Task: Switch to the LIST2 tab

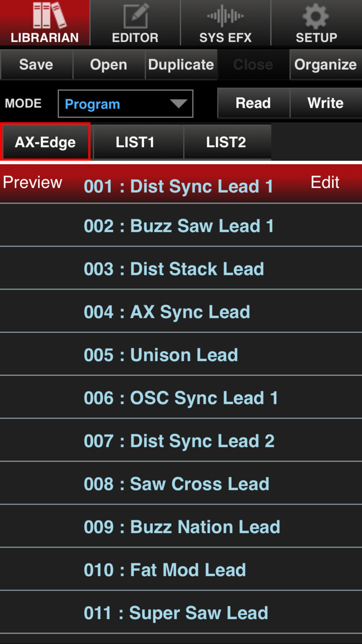Action: point(228,142)
